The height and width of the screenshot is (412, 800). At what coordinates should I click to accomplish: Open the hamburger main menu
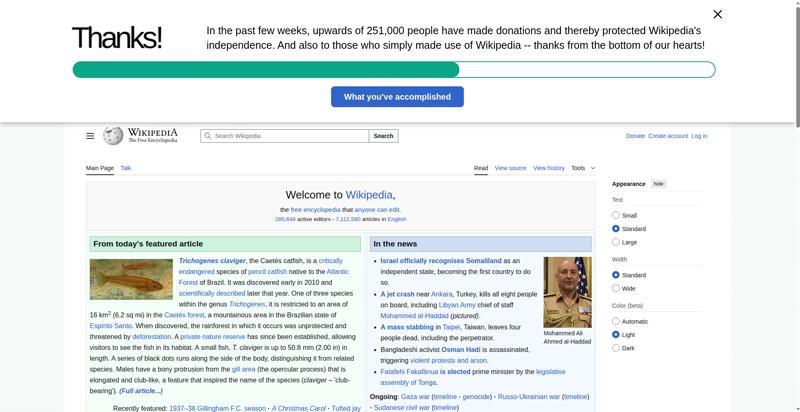[x=90, y=136]
